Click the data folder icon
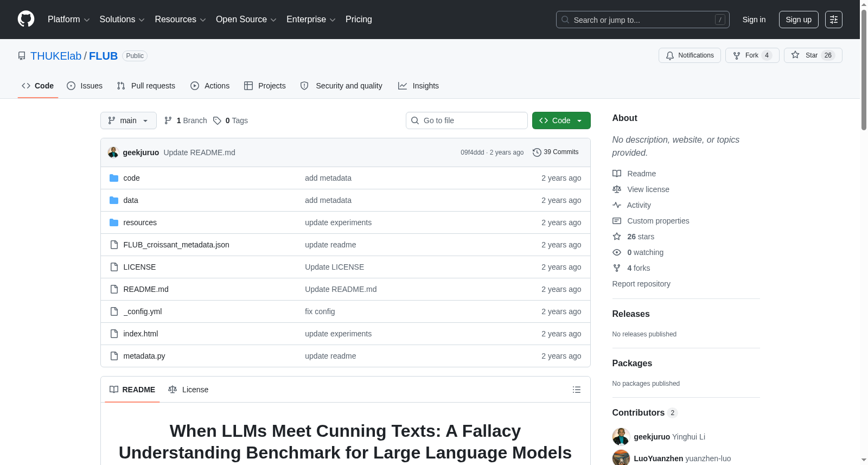 pyautogui.click(x=114, y=200)
